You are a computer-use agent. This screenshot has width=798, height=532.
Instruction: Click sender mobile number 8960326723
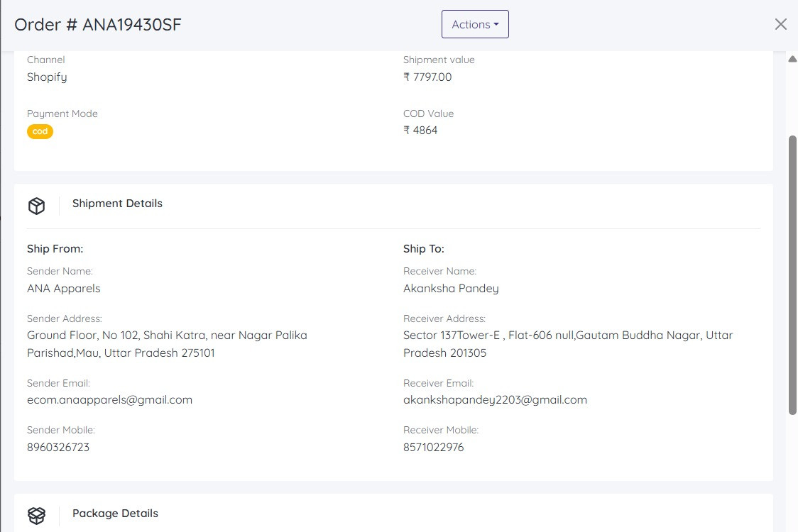pyautogui.click(x=58, y=448)
